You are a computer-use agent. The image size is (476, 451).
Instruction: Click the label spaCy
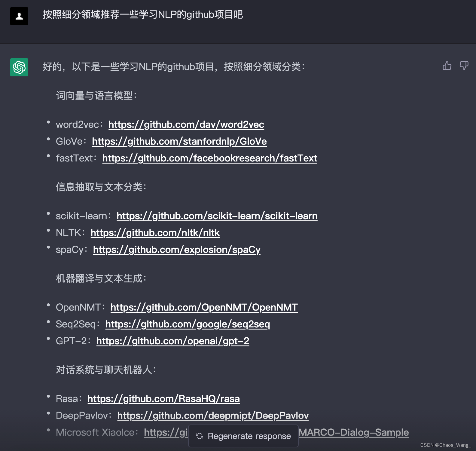pos(70,250)
